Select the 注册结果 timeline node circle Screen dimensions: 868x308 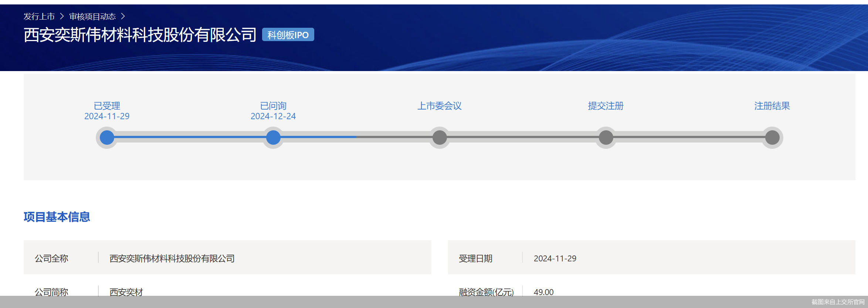point(772,138)
